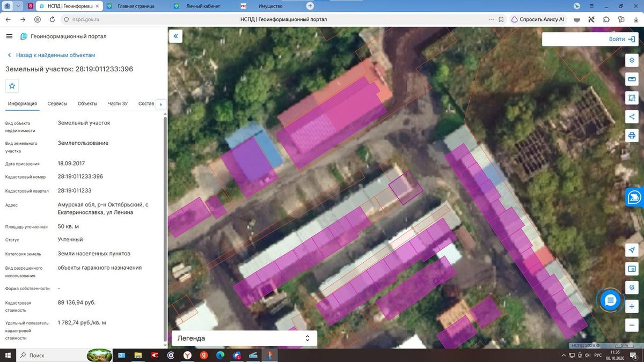Open the address bar three-dot menu

[492, 19]
